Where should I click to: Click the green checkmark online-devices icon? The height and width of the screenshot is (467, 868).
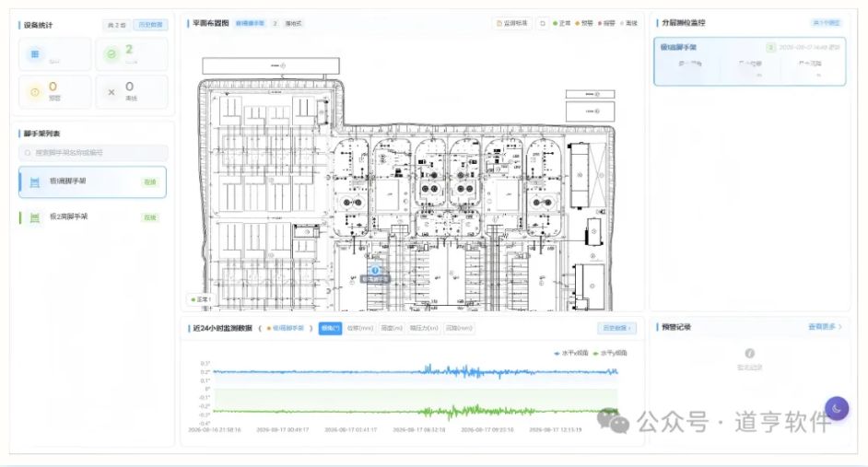click(x=111, y=53)
